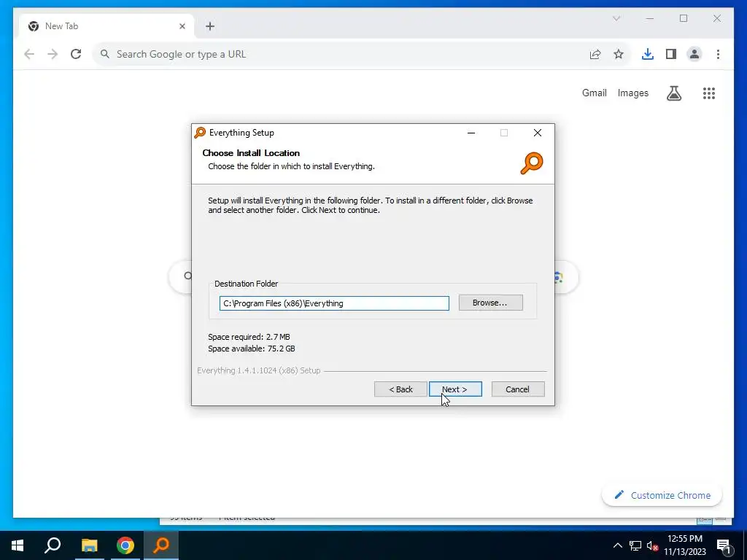Open Windows Start menu
The image size is (747, 560).
point(18,545)
